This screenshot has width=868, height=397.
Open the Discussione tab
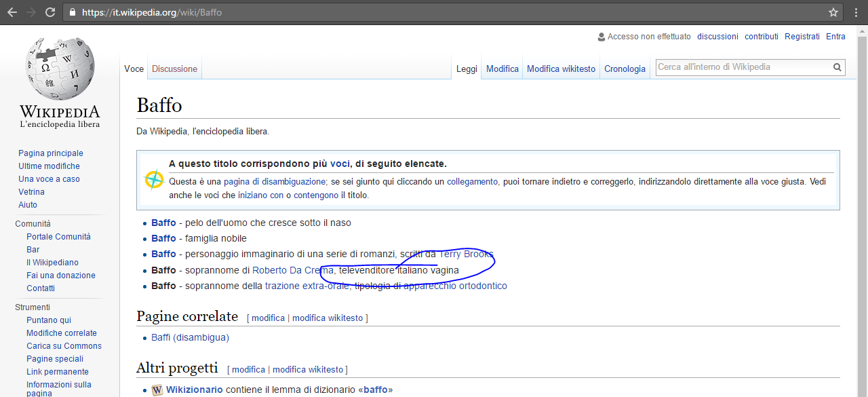click(174, 69)
